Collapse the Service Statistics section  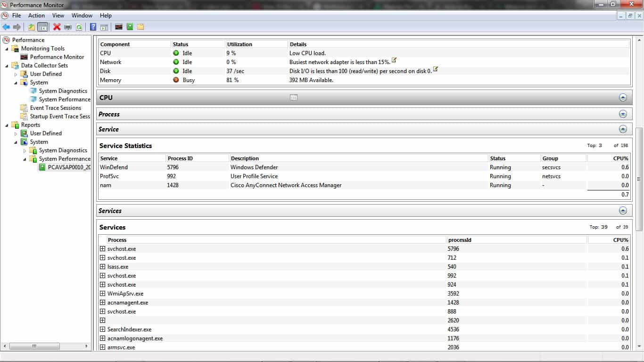(623, 129)
